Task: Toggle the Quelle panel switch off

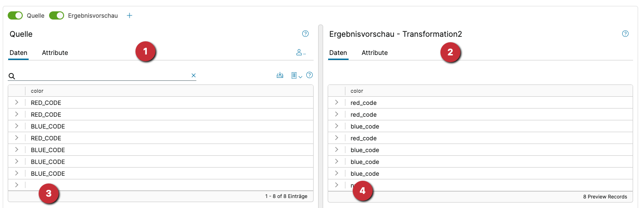Action: (15, 15)
